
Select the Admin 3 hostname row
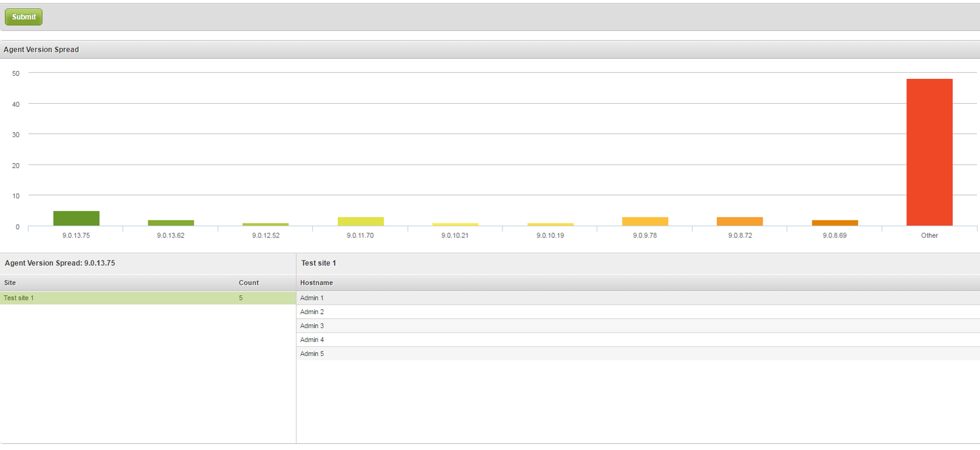coord(638,326)
